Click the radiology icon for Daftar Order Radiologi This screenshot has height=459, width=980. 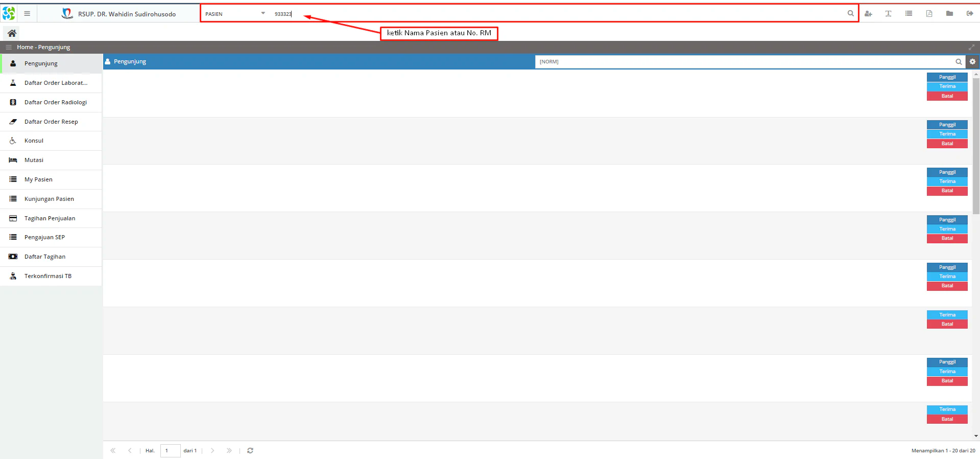point(13,102)
